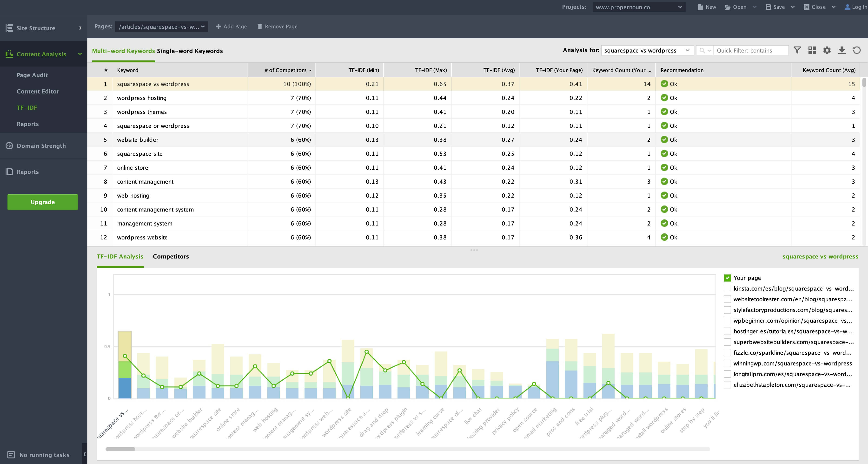The image size is (868, 464).
Task: Click the keyword table vertical scrollbar
Action: [x=864, y=82]
